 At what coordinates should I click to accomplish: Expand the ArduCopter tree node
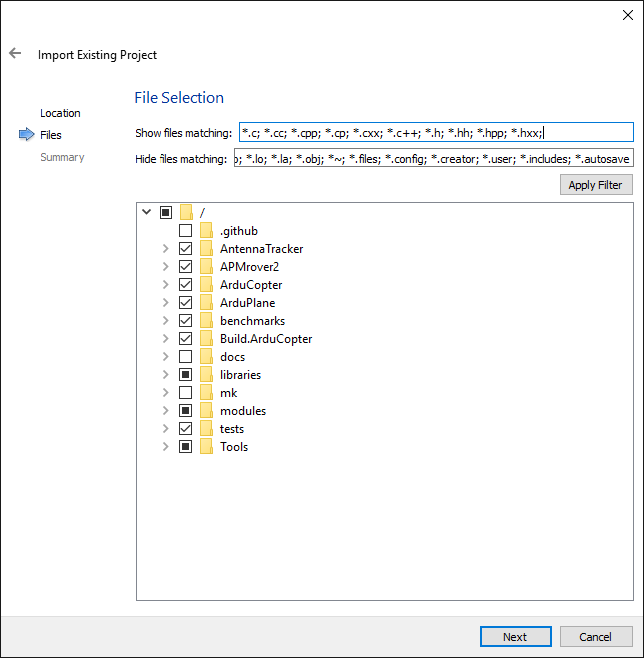pos(166,285)
